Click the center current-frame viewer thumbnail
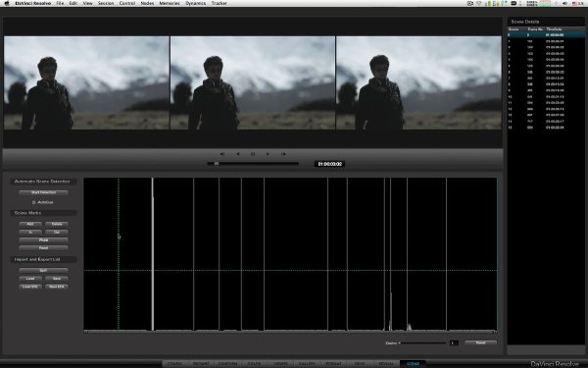Viewport: 588px width, 368px height. tap(253, 82)
